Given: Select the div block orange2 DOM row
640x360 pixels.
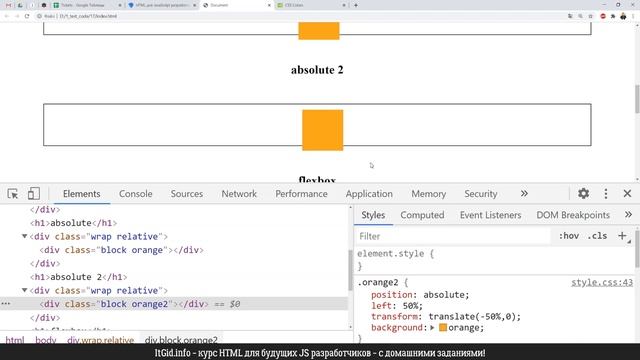Looking at the screenshot, I should pyautogui.click(x=174, y=304).
